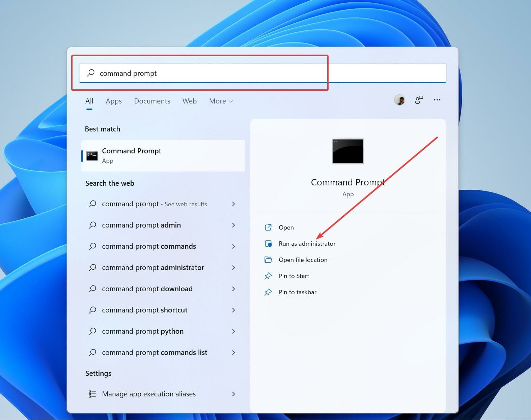Expand chevron for 'See web results' row

233,204
